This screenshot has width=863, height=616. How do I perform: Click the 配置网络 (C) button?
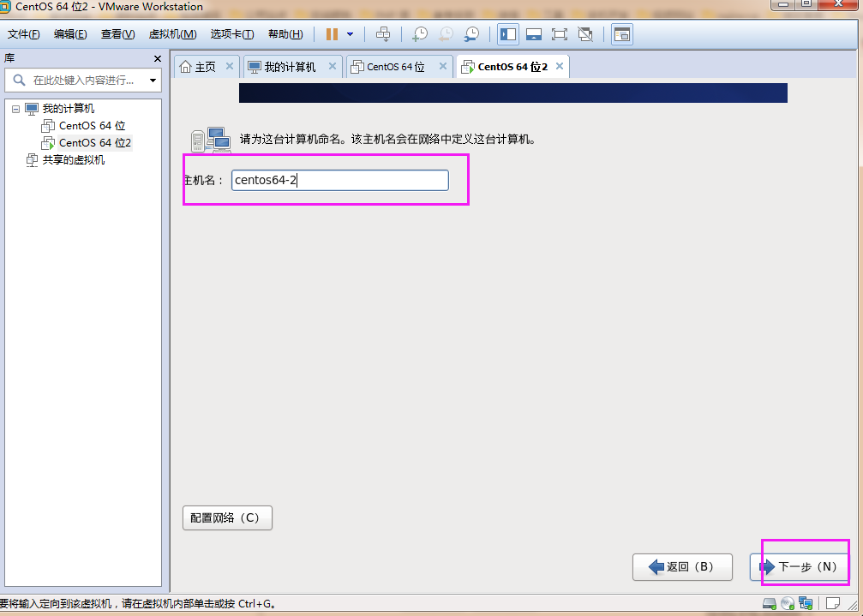pyautogui.click(x=227, y=518)
